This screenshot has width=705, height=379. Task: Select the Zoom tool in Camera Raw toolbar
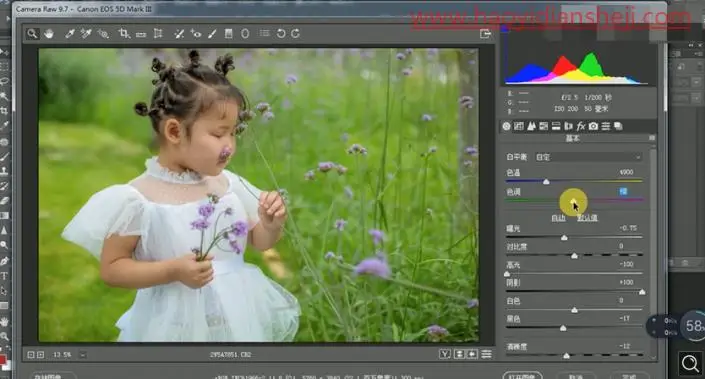32,33
